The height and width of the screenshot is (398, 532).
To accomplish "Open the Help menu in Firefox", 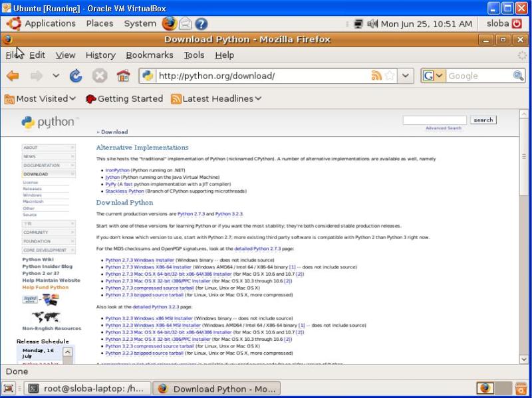I will (225, 55).
